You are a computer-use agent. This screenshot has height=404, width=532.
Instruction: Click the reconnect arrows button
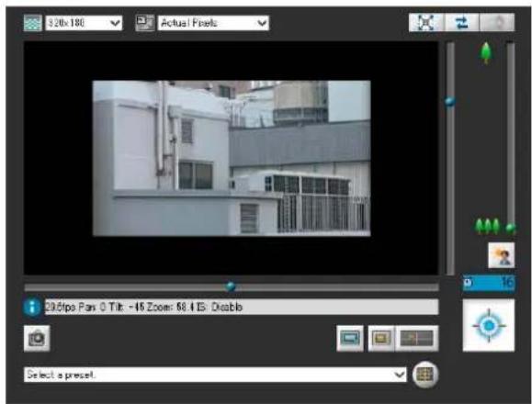(x=461, y=23)
